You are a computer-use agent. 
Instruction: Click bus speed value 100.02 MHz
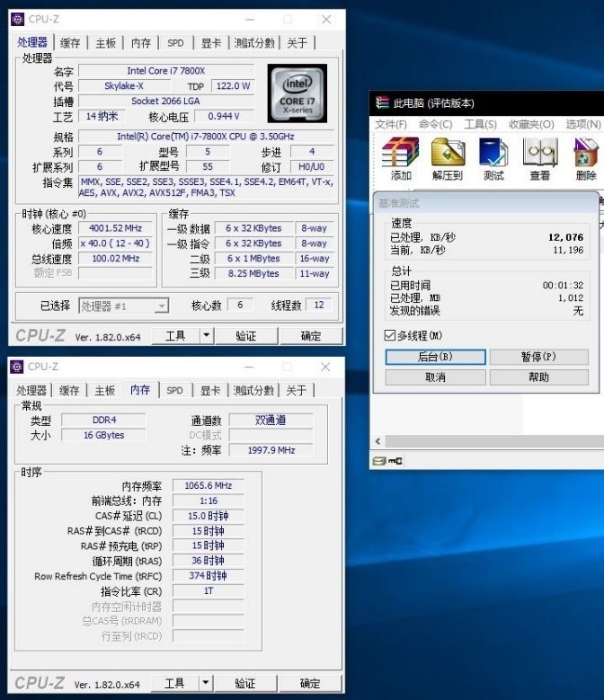(x=116, y=259)
